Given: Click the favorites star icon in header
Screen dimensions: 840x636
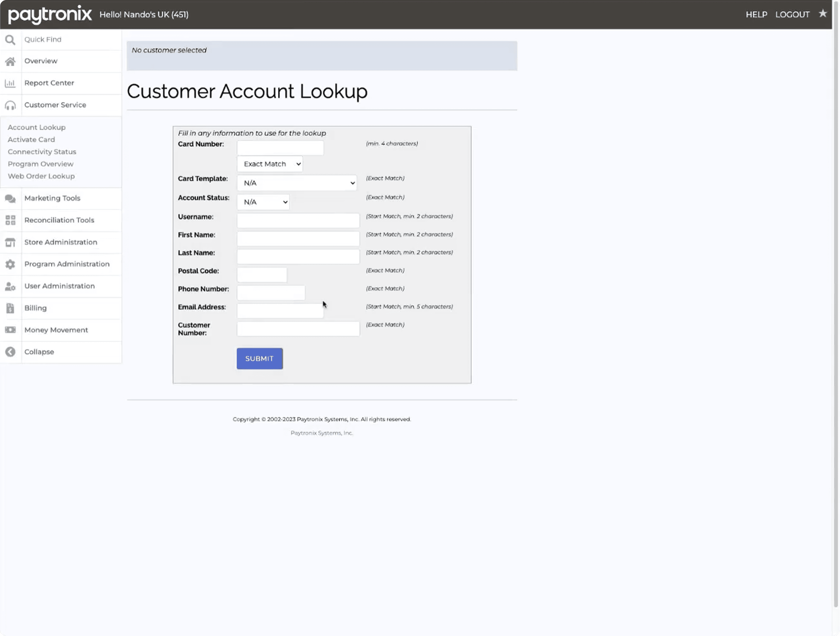Looking at the screenshot, I should click(x=823, y=14).
